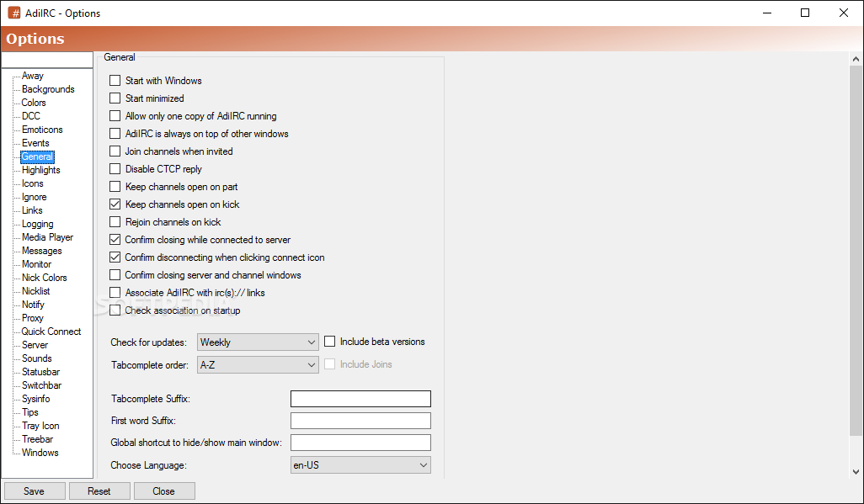
Task: Select Tray Icon in the options tree
Action: tap(40, 425)
